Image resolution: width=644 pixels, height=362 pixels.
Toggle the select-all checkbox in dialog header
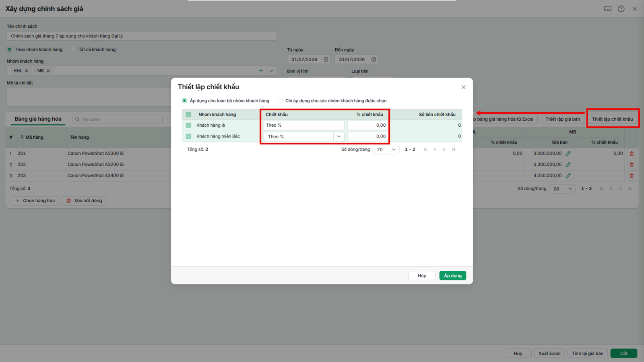188,115
